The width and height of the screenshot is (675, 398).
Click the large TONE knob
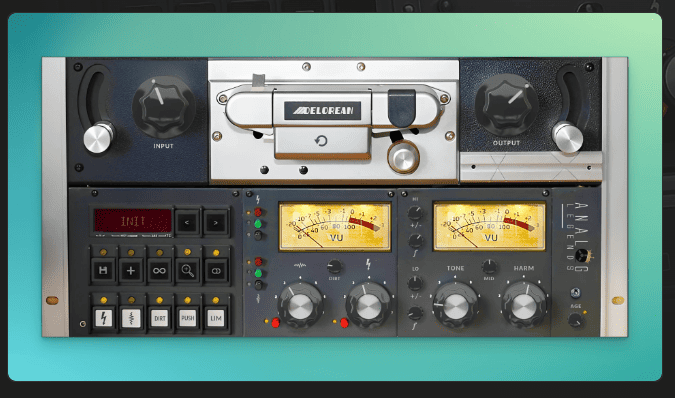pos(455,305)
